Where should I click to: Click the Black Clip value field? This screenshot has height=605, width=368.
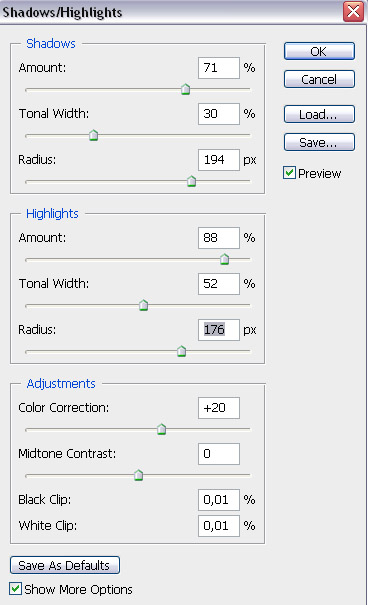219,500
